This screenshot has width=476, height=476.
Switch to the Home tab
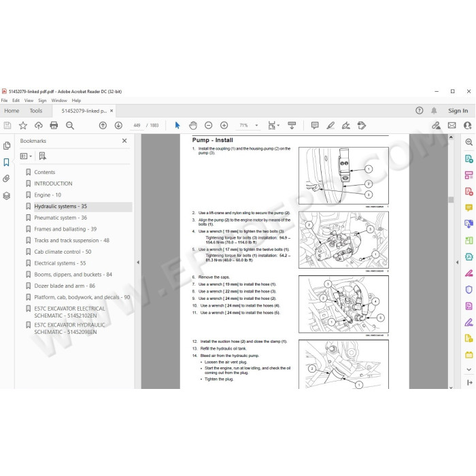point(12,111)
